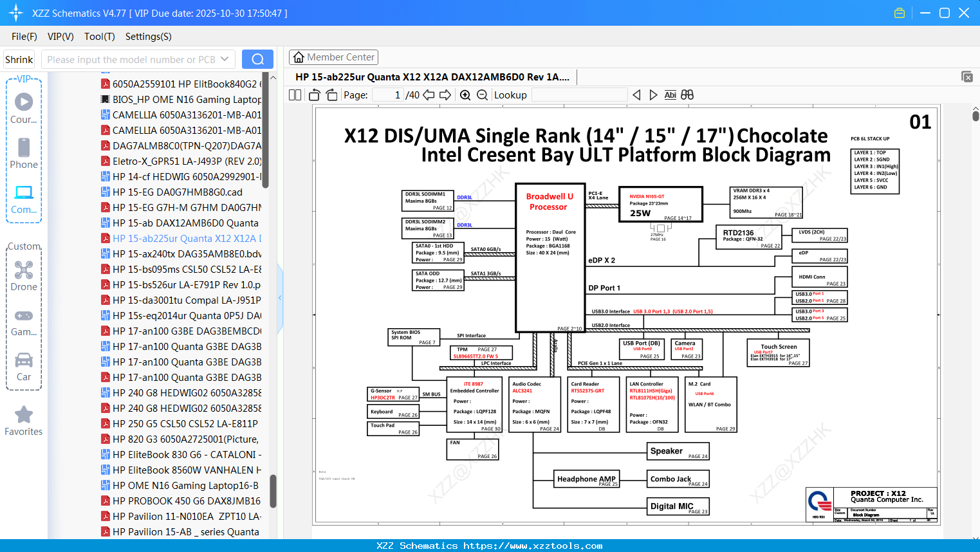Open the Courses section in the sidebar
The image size is (980, 552).
[24, 108]
